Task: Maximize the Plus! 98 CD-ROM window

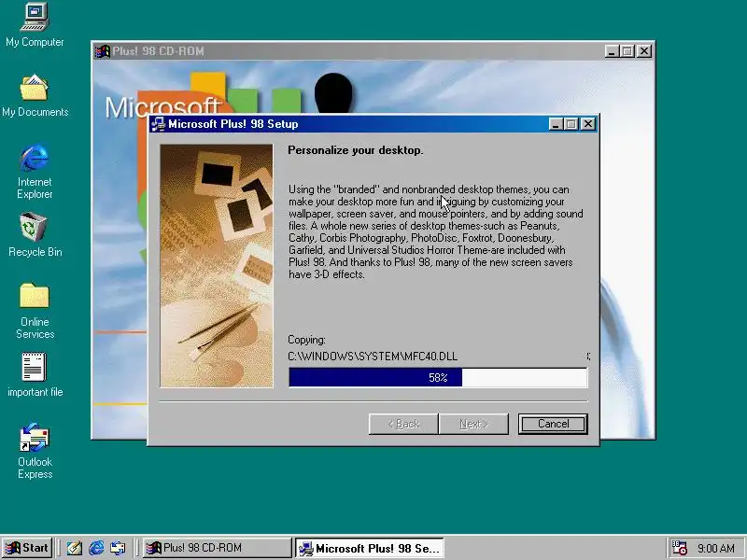Action: point(627,51)
